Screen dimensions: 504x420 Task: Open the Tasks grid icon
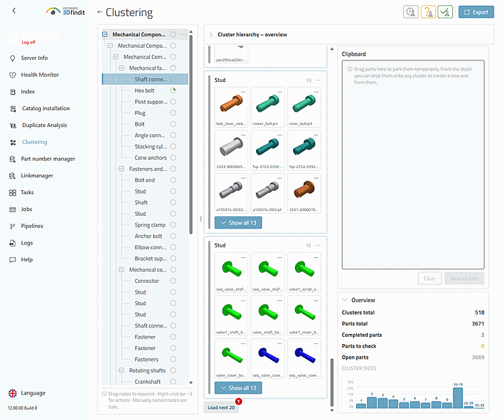13,192
